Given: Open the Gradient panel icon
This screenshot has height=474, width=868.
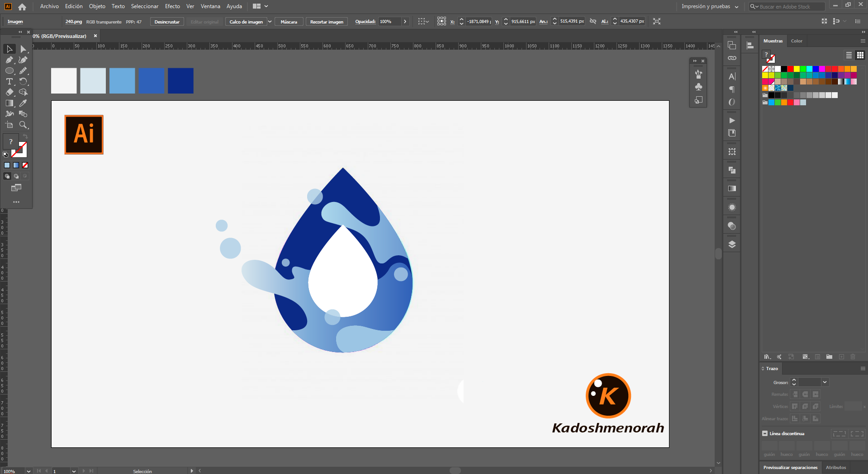Looking at the screenshot, I should (732, 188).
